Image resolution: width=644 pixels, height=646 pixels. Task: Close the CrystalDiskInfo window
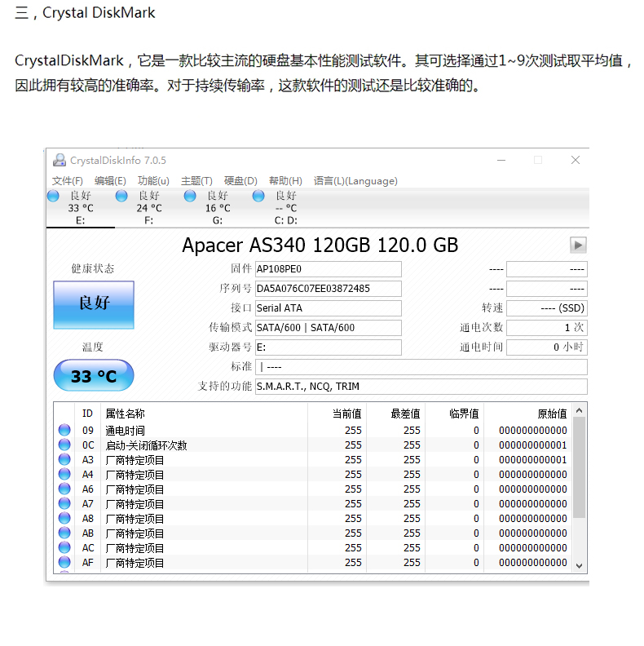[x=576, y=160]
